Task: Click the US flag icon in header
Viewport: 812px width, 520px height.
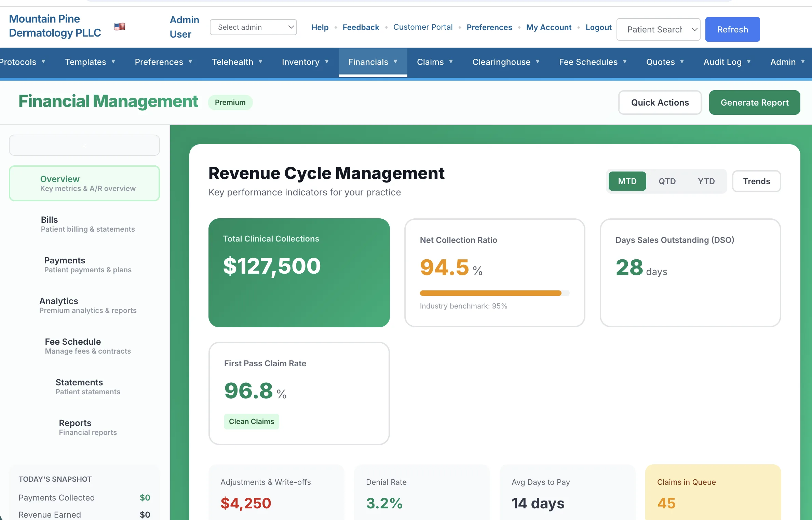Action: click(120, 26)
